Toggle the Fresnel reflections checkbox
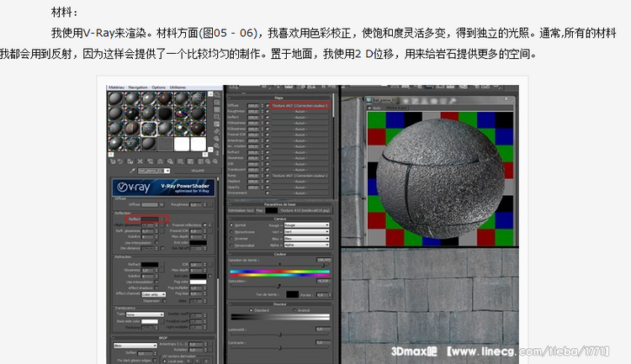Image resolution: width=631 pixels, height=364 pixels. pyautogui.click(x=204, y=224)
